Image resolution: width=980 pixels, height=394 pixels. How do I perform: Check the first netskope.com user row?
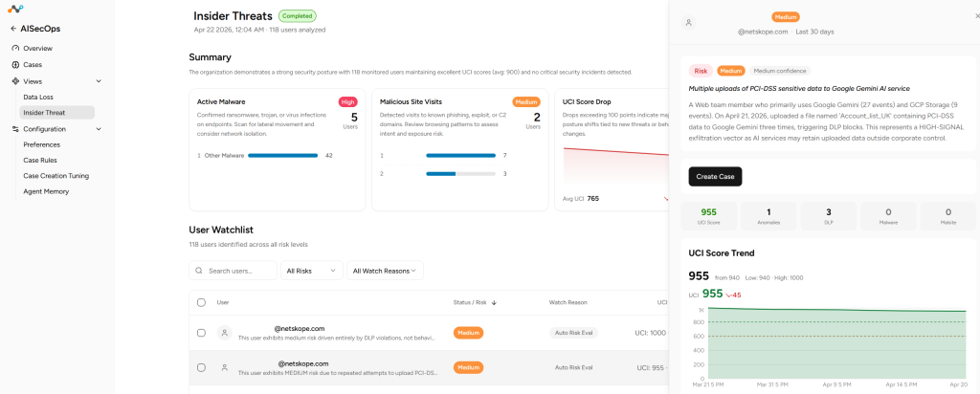click(201, 333)
